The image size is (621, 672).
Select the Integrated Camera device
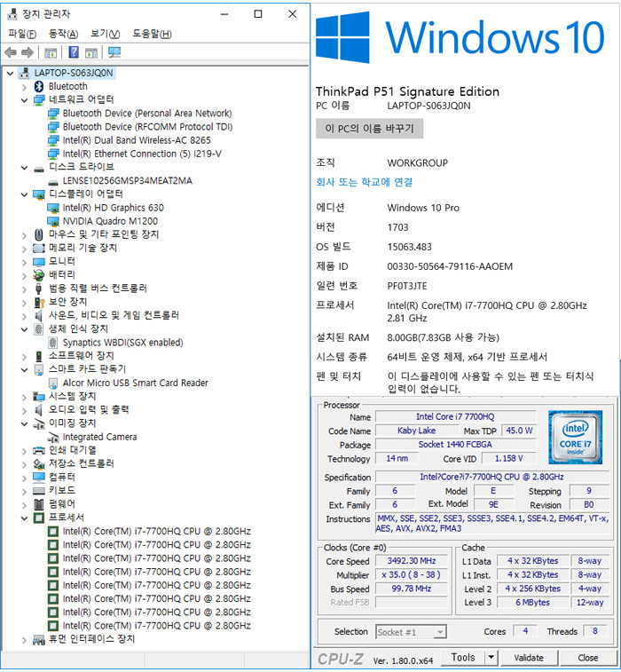pos(99,437)
